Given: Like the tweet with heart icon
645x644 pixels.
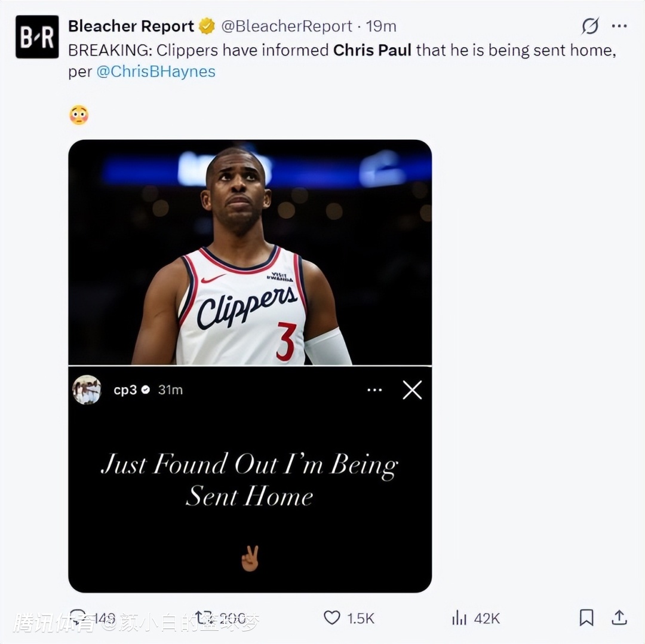Looking at the screenshot, I should [331, 618].
